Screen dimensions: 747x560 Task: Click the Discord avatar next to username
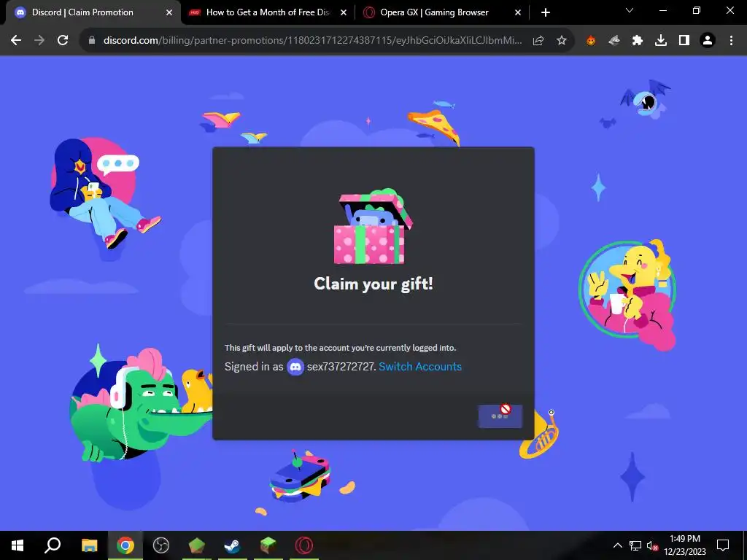click(295, 367)
